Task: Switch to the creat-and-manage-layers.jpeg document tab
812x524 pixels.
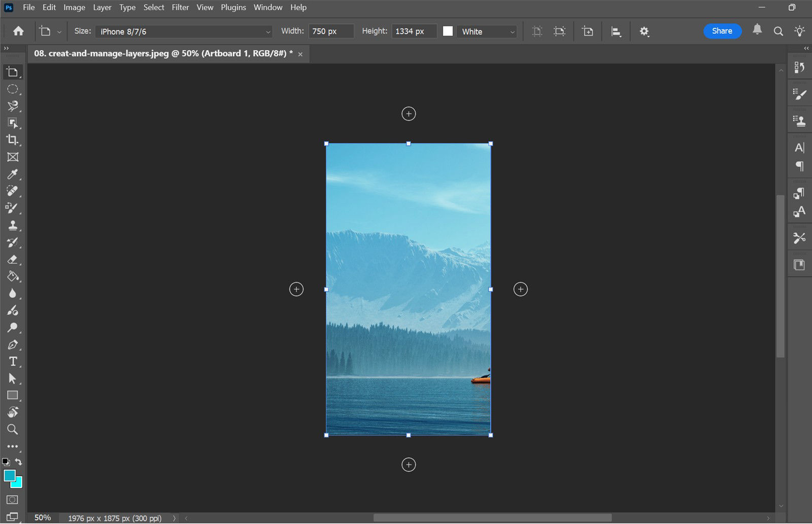Action: (162, 53)
